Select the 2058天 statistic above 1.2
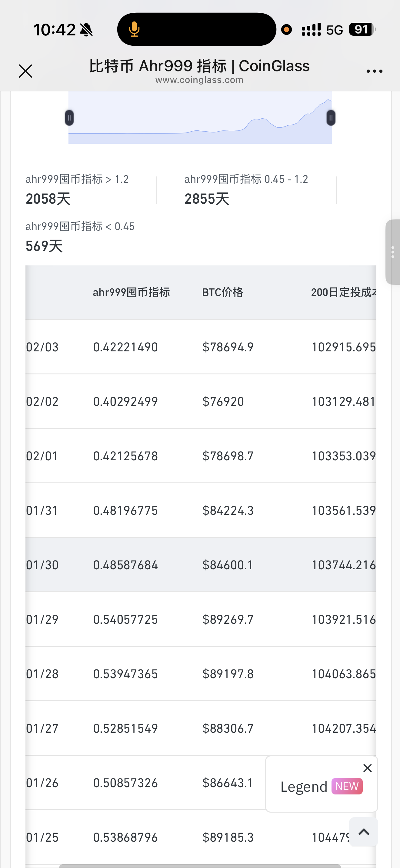Screen dimensions: 400x868 (x=48, y=199)
